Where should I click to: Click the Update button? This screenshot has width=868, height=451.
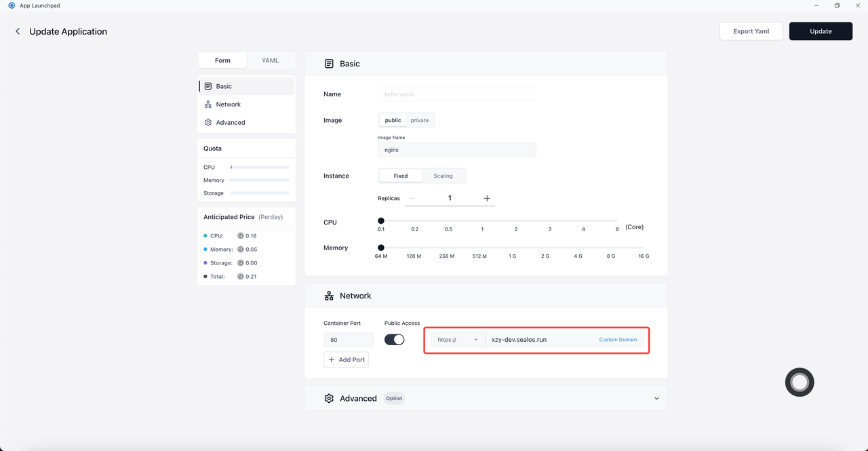821,31
